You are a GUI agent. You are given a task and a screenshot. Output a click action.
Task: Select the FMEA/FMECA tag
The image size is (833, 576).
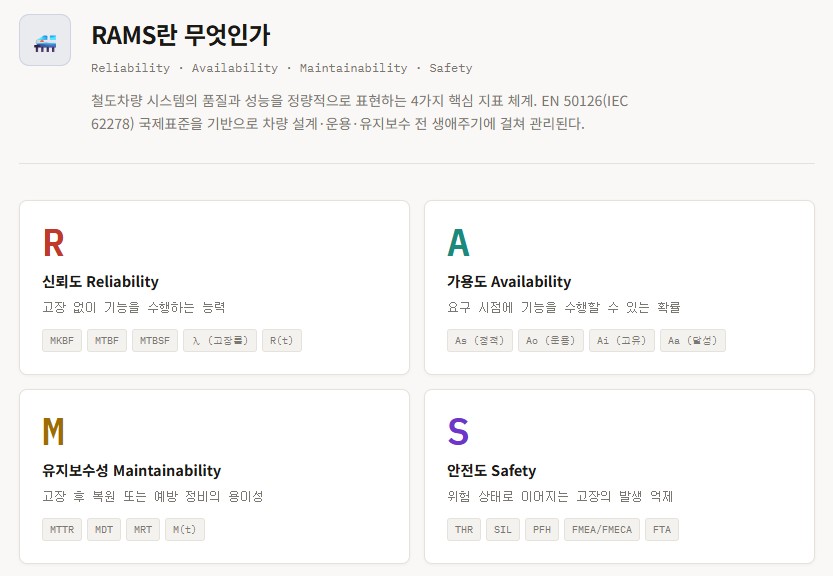[602, 530]
